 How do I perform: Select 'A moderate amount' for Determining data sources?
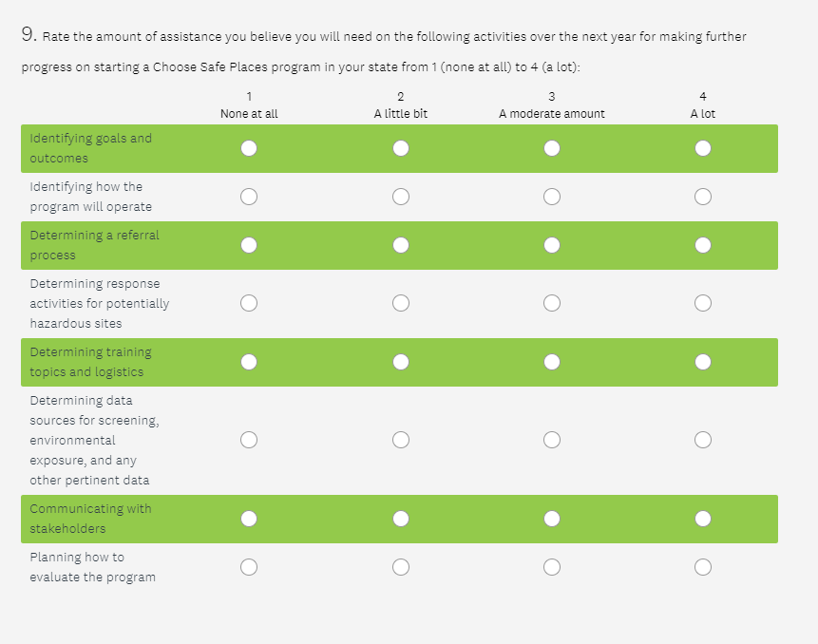552,440
